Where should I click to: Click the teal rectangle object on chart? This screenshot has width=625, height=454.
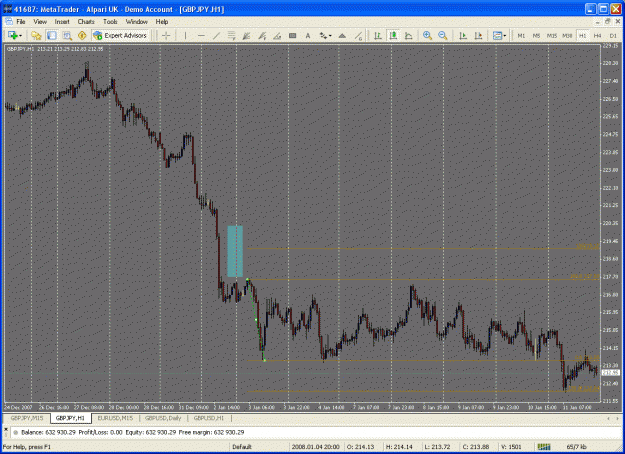pos(235,251)
